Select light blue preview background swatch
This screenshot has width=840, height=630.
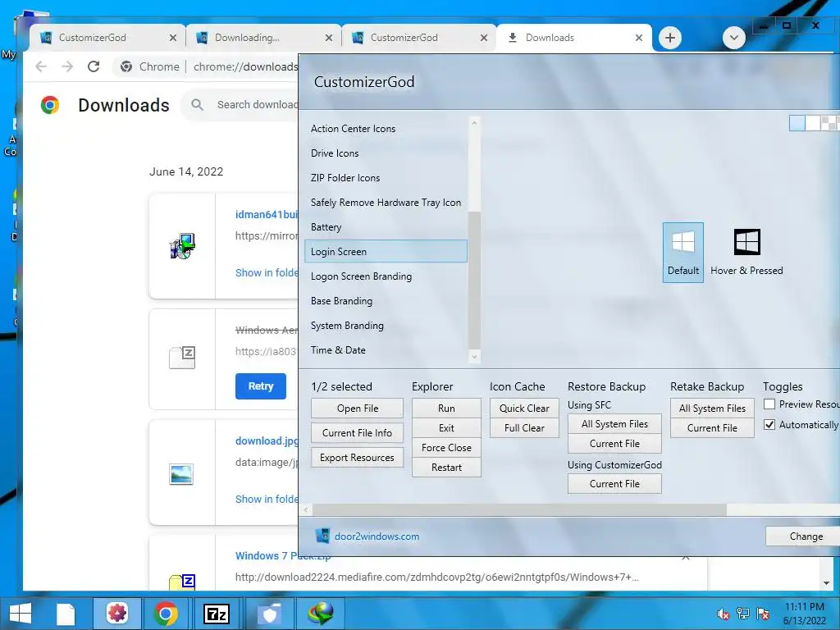(797, 123)
